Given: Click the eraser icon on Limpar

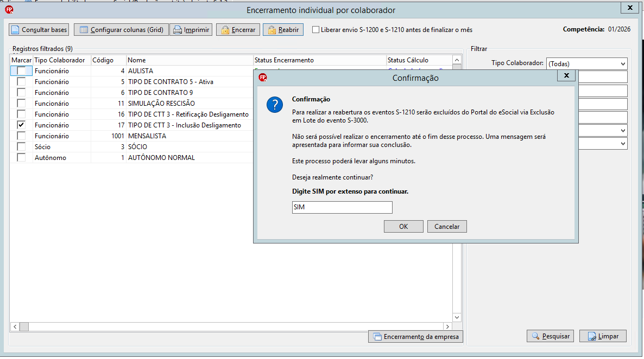Looking at the screenshot, I should tap(592, 336).
